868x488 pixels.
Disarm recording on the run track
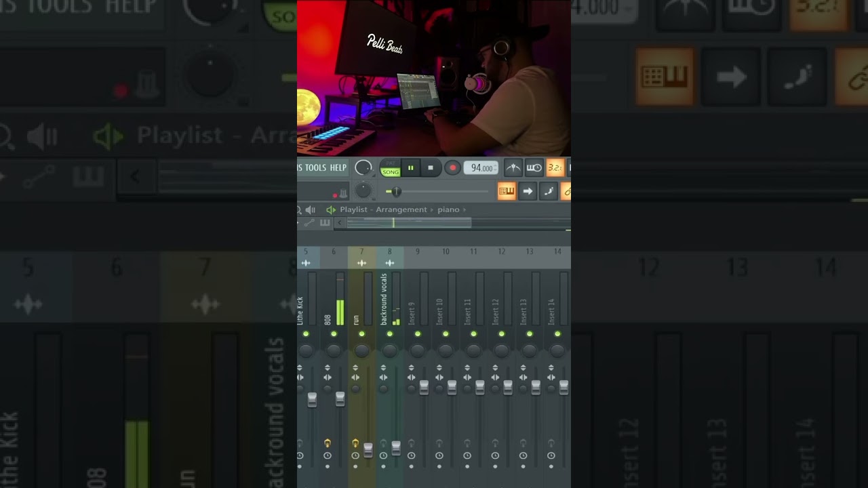[x=355, y=443]
